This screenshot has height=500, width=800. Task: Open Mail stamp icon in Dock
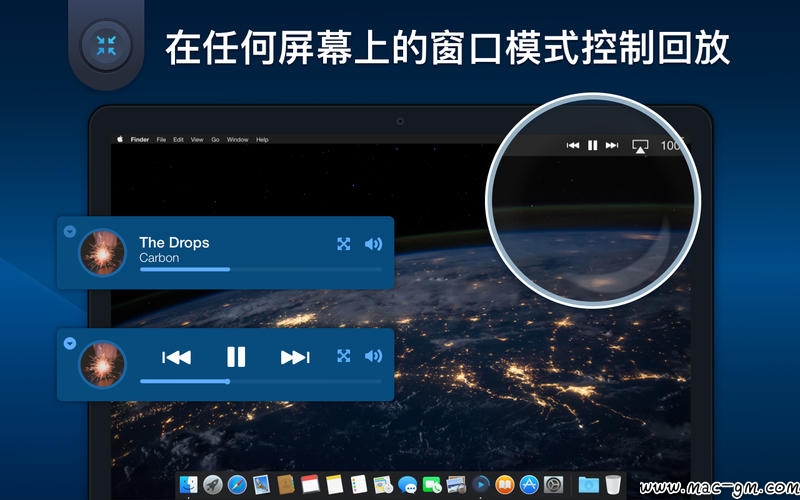coord(262,484)
